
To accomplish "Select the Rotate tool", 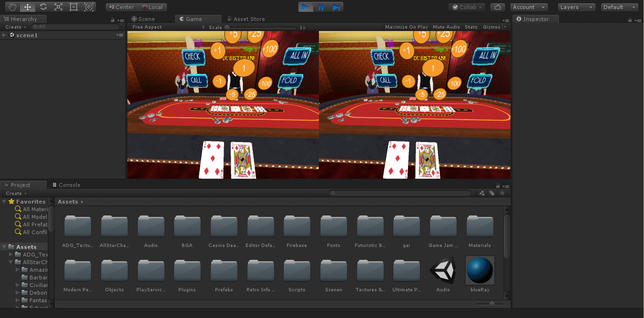I will pos(43,7).
